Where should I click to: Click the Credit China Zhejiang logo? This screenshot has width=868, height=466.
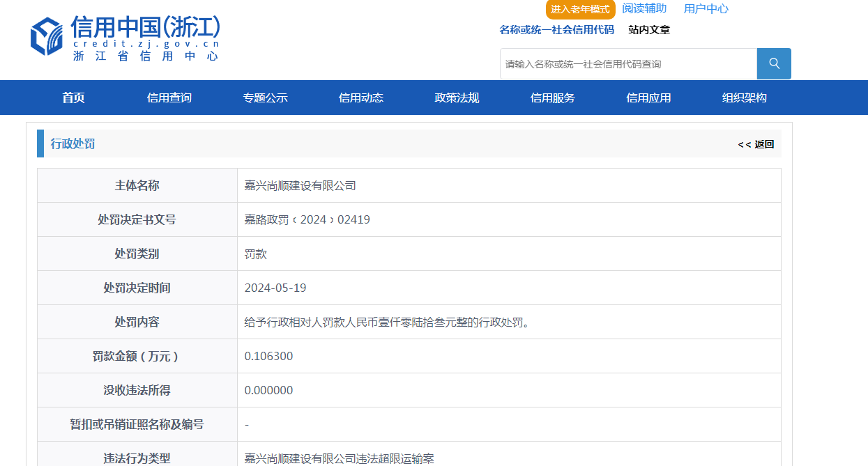(x=125, y=38)
